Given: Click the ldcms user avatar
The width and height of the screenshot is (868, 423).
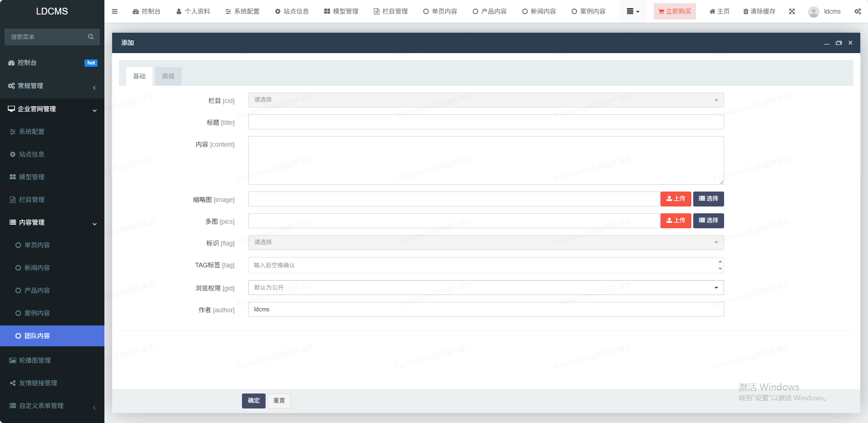Looking at the screenshot, I should pos(813,12).
